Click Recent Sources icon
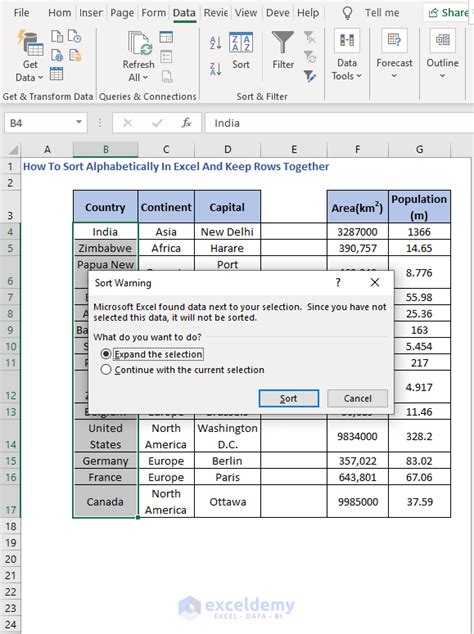 [x=74, y=36]
